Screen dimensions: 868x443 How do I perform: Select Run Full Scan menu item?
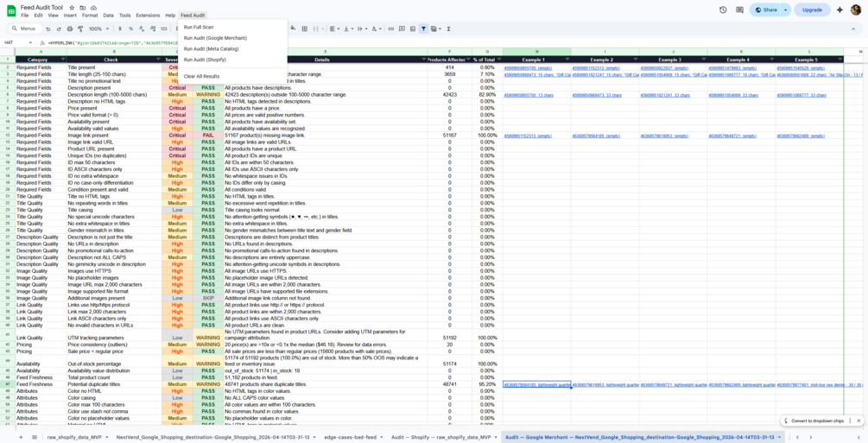(198, 27)
